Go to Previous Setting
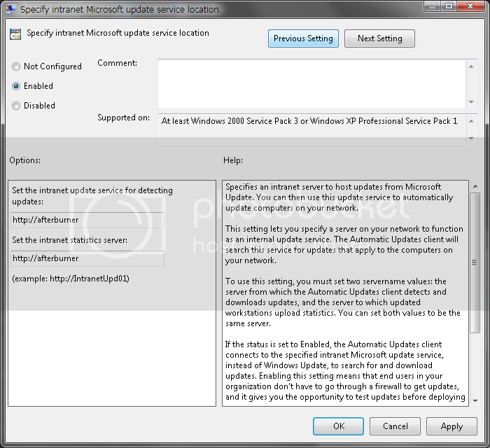490x448 pixels. tap(303, 38)
